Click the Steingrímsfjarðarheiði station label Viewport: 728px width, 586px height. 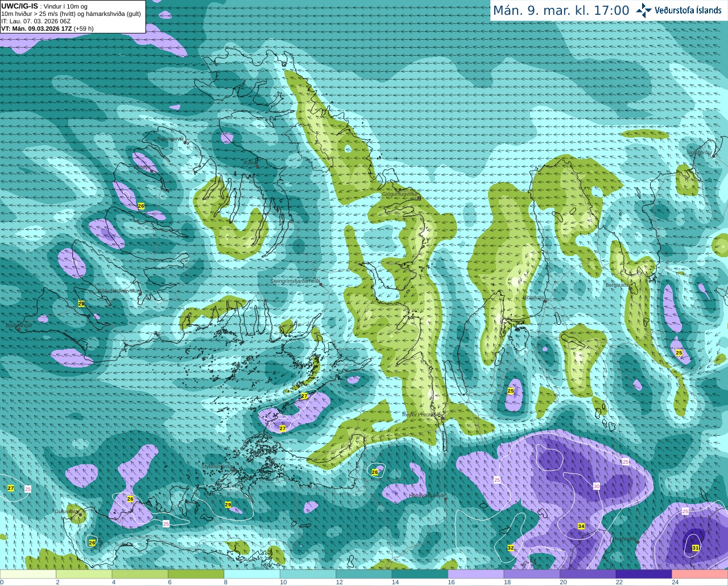(x=295, y=281)
